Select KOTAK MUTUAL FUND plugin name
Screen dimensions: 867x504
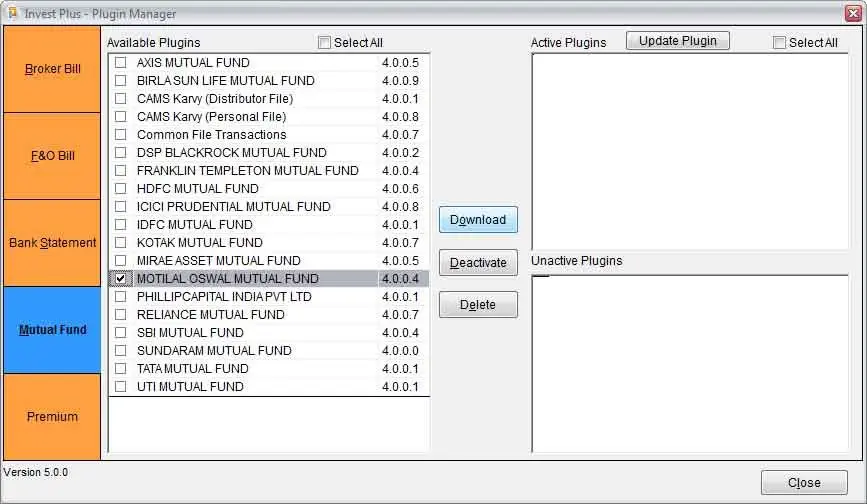[x=200, y=243]
